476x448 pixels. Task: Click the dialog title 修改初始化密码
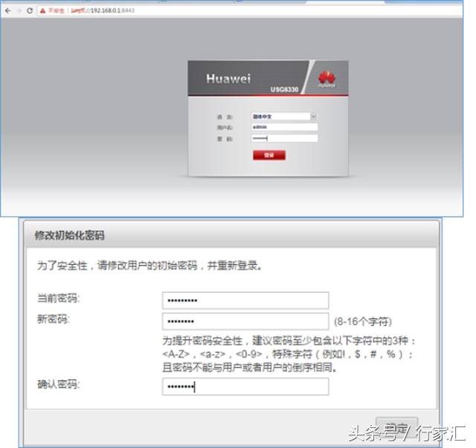pos(69,235)
